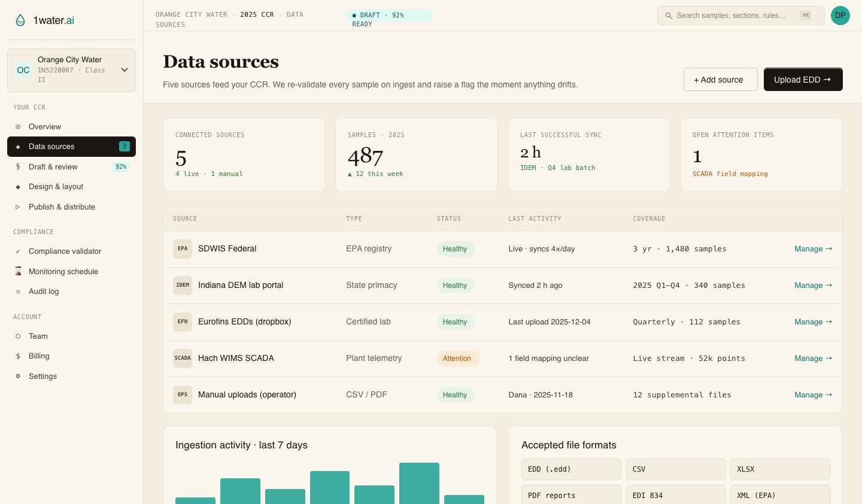Click the DP user avatar
Image resolution: width=862 pixels, height=504 pixels.
pyautogui.click(x=840, y=16)
